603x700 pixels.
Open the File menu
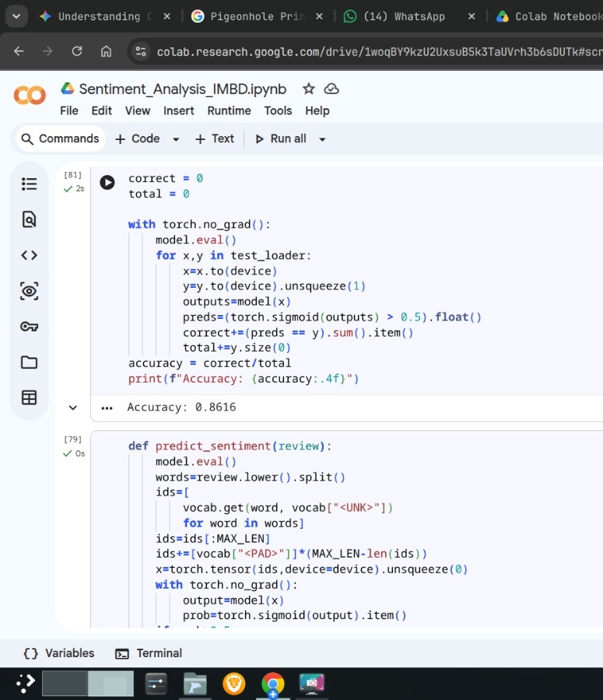pyautogui.click(x=69, y=110)
